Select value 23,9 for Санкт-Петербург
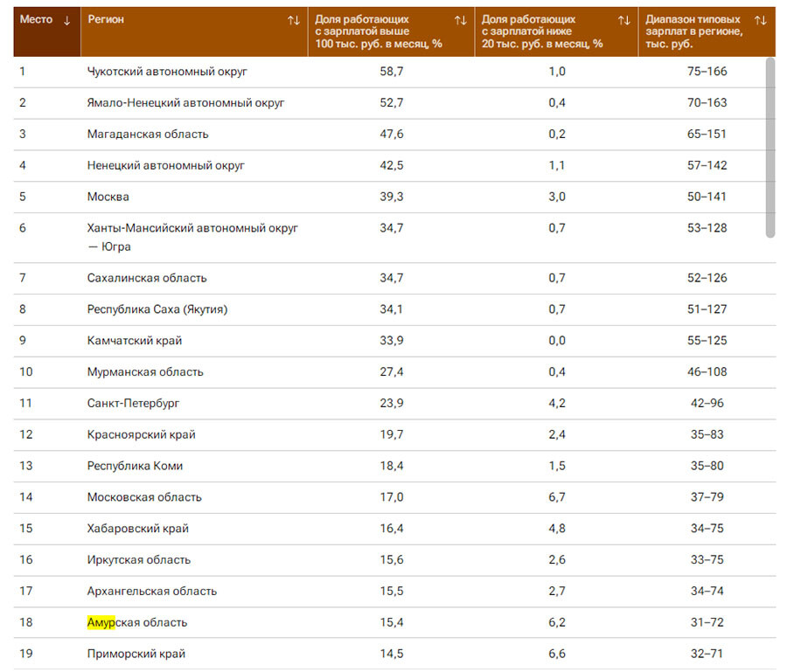 pyautogui.click(x=392, y=403)
